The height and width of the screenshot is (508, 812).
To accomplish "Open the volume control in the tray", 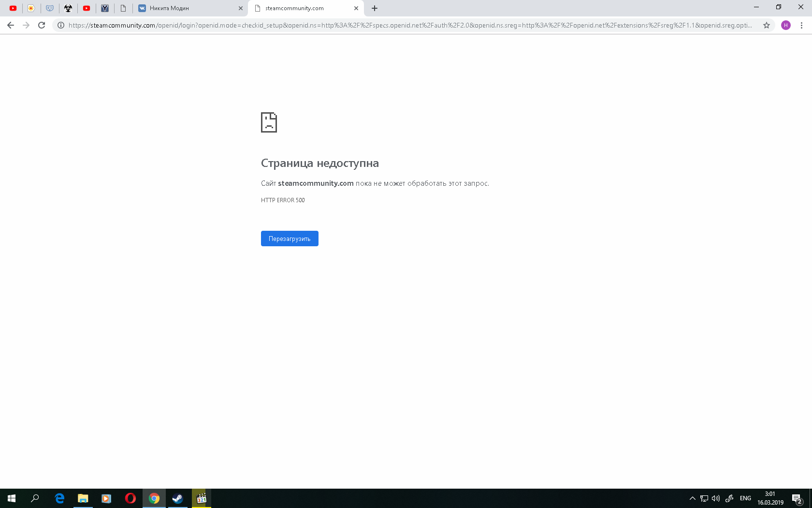I will pos(716,498).
